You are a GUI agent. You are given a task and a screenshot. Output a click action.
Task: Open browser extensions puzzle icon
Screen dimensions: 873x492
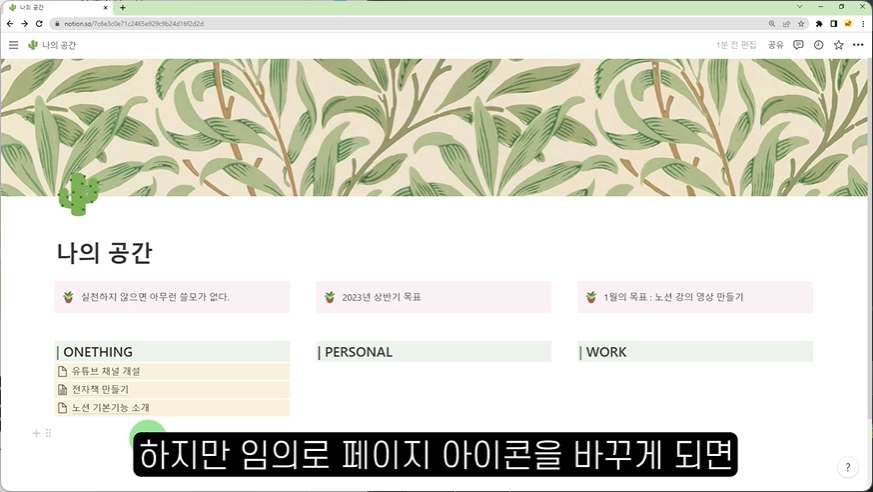(819, 23)
